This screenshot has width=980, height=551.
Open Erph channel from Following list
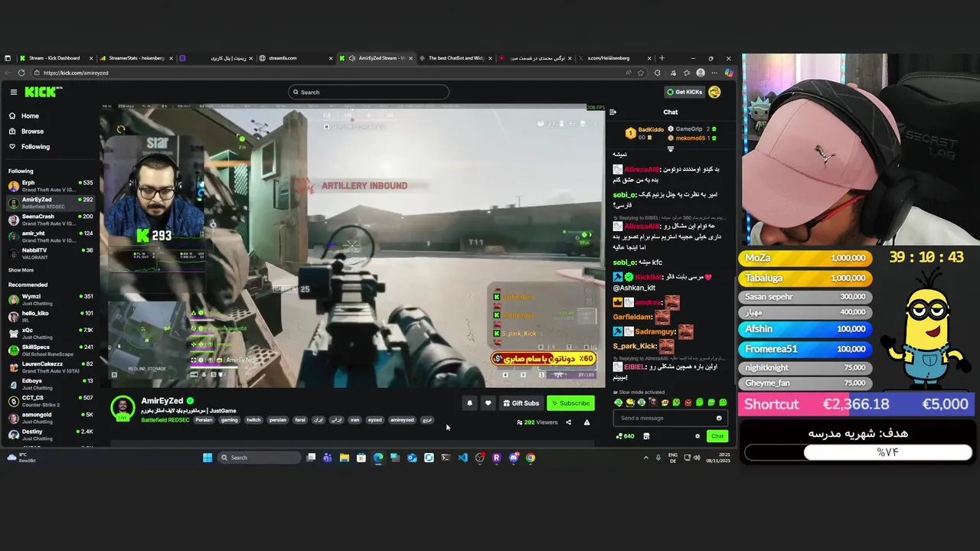(x=50, y=186)
